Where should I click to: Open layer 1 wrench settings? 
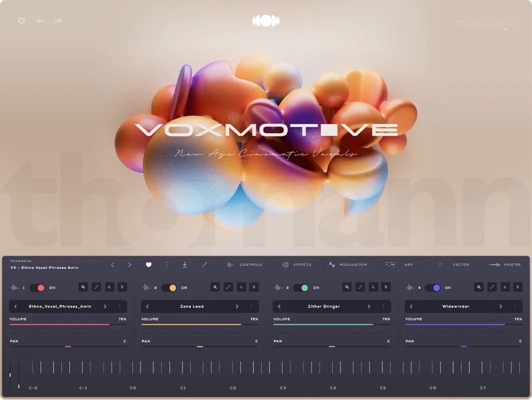click(83, 287)
